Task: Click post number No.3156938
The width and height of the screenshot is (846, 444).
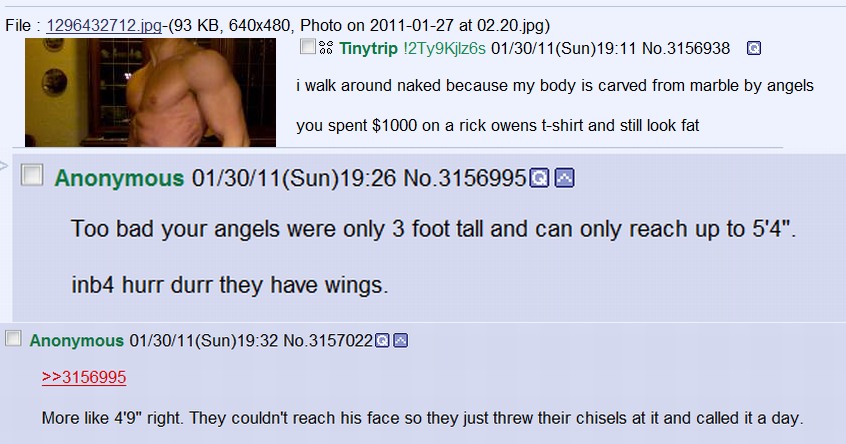Action: tap(686, 49)
